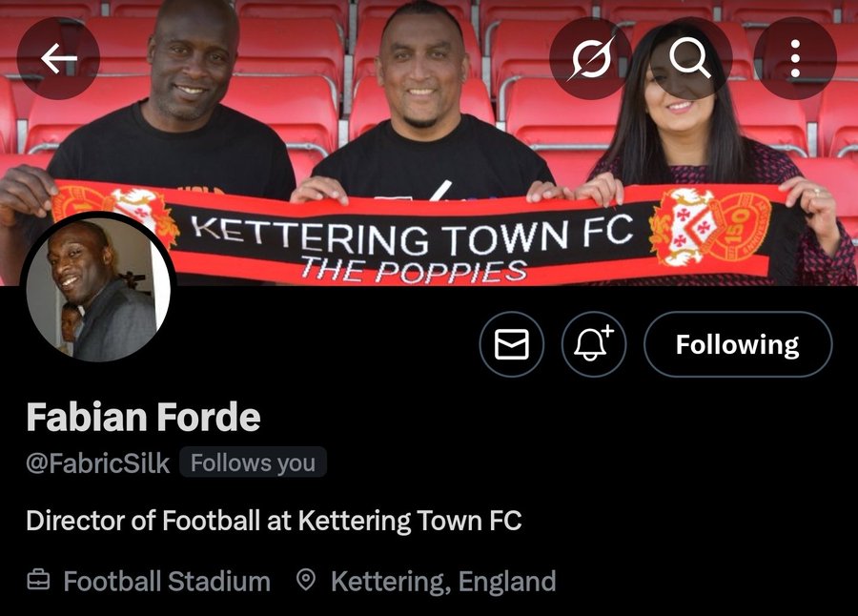This screenshot has width=858, height=616.
Task: Tap the Follows you badge
Action: [253, 463]
